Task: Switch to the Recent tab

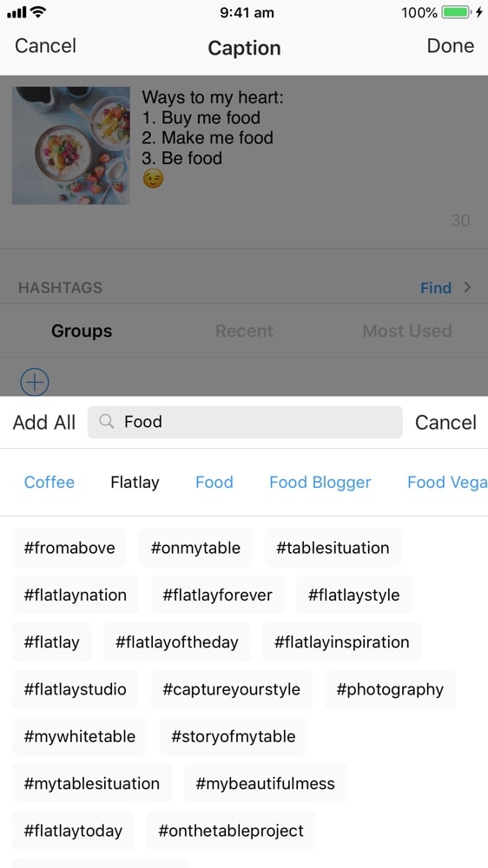Action: (244, 331)
